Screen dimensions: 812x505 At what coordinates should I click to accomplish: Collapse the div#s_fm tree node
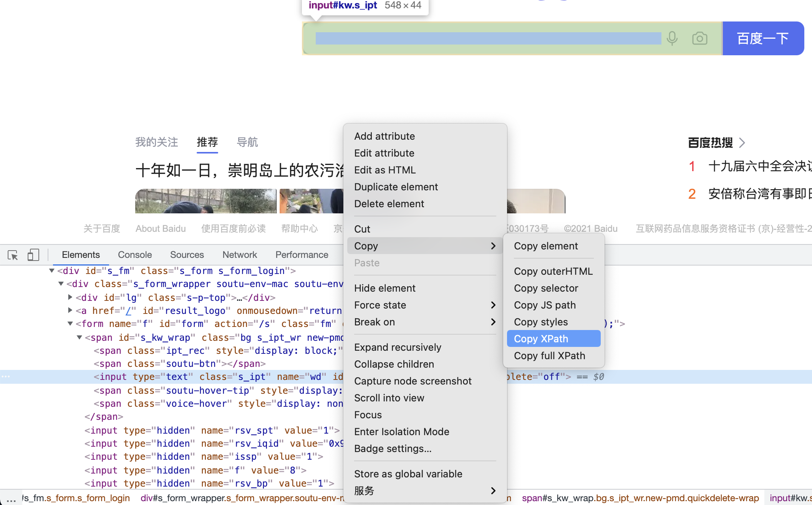[x=52, y=271]
